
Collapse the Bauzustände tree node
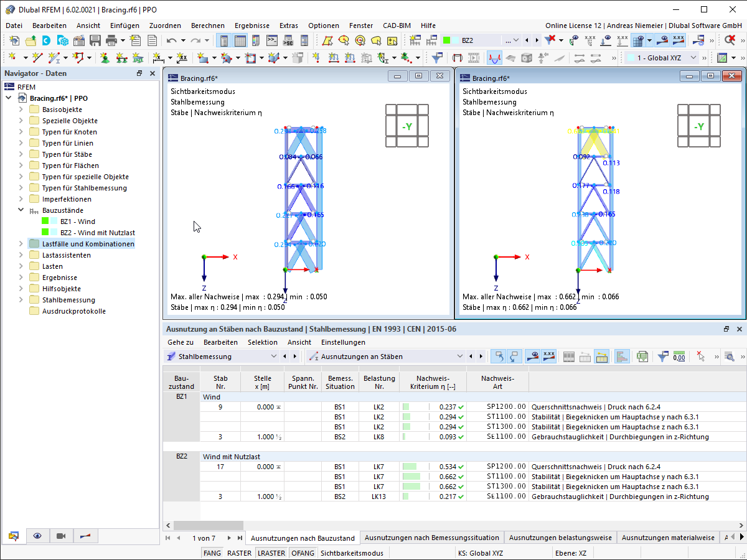21,210
